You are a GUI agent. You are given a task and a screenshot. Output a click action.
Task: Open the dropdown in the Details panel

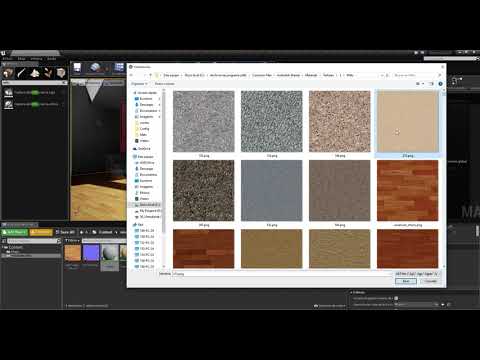(x=416, y=304)
